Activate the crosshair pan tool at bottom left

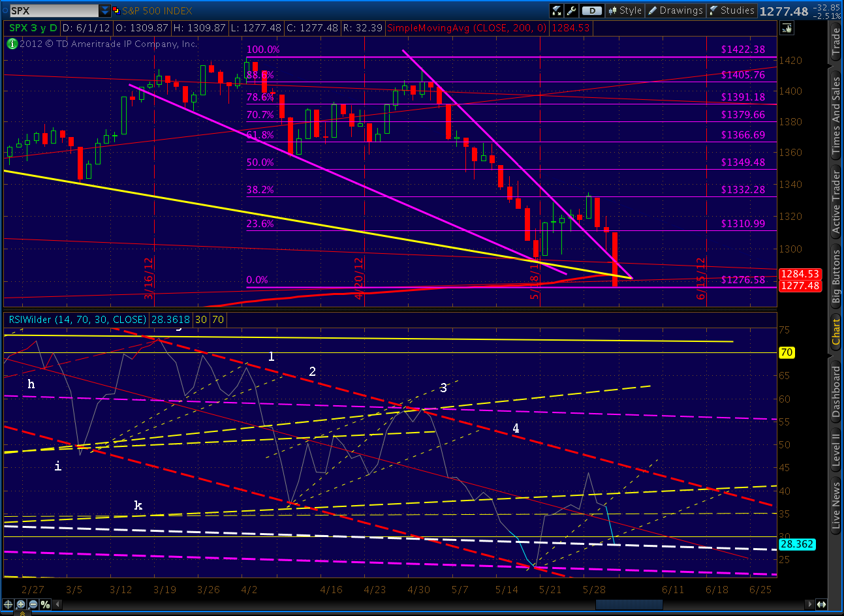[8, 605]
